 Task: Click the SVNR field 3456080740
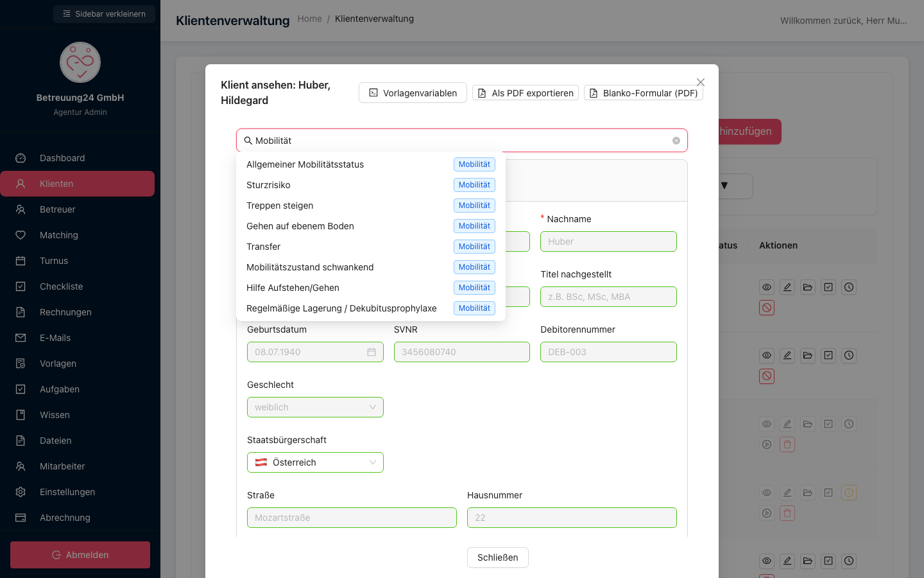[462, 352]
